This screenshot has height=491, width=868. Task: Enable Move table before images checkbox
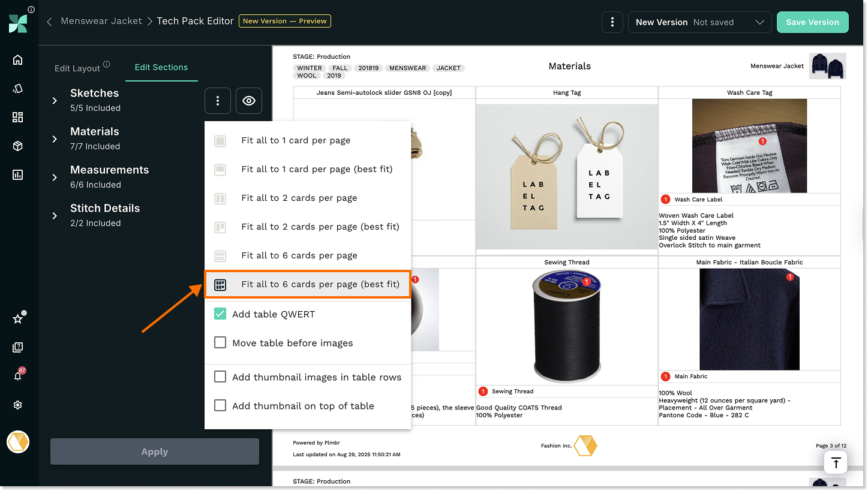[220, 343]
